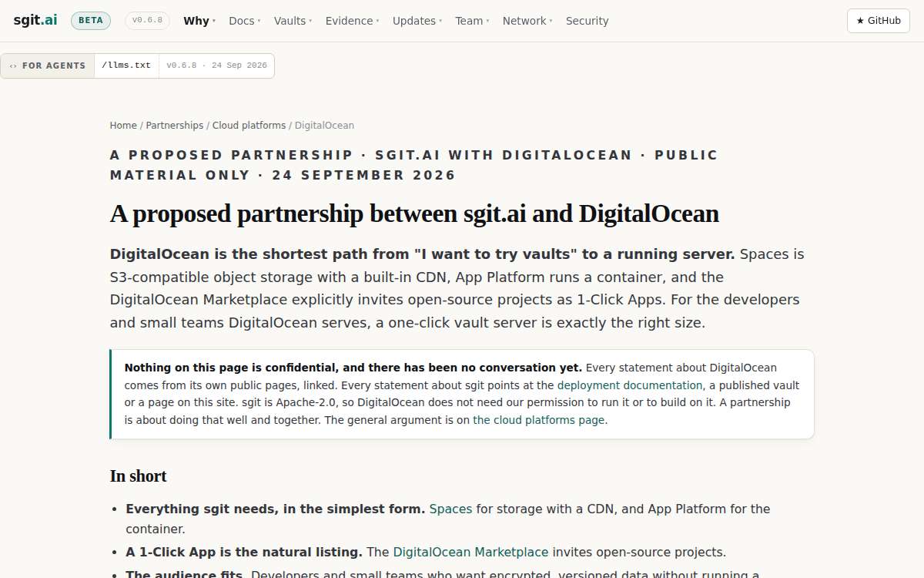The image size is (924, 578).
Task: Open the Cloud platforms breadcrumb
Action: pos(249,126)
